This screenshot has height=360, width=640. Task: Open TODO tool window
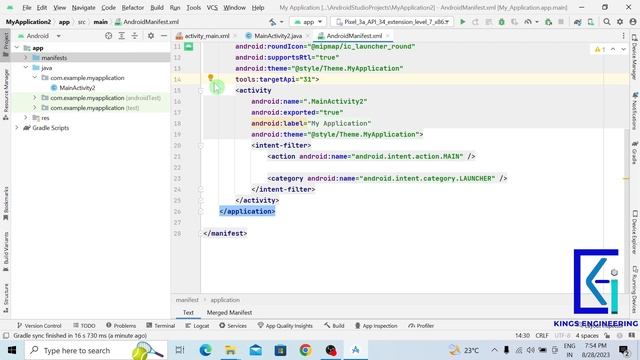pos(84,325)
